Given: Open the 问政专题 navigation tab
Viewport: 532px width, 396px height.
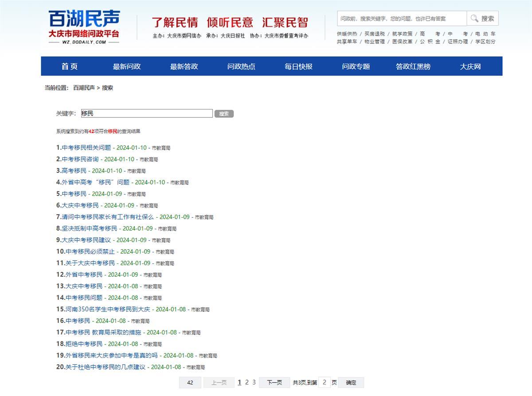Looking at the screenshot, I should click(356, 67).
